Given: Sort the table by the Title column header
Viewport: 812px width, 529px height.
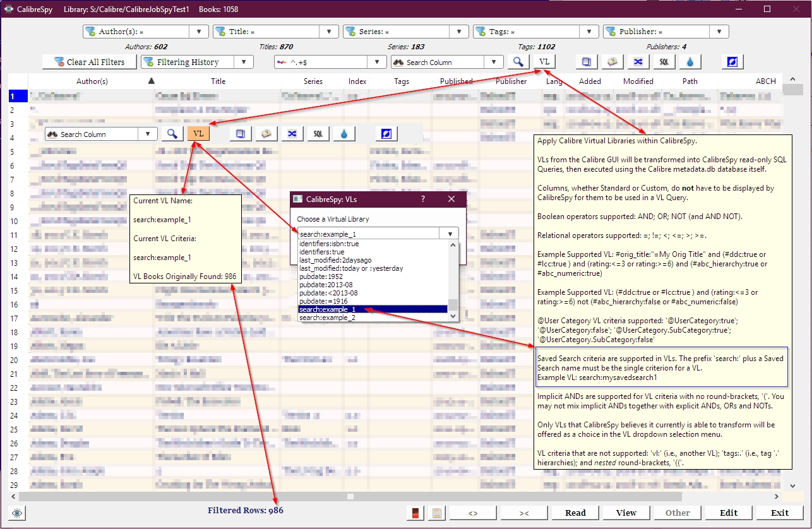Looking at the screenshot, I should pos(218,81).
